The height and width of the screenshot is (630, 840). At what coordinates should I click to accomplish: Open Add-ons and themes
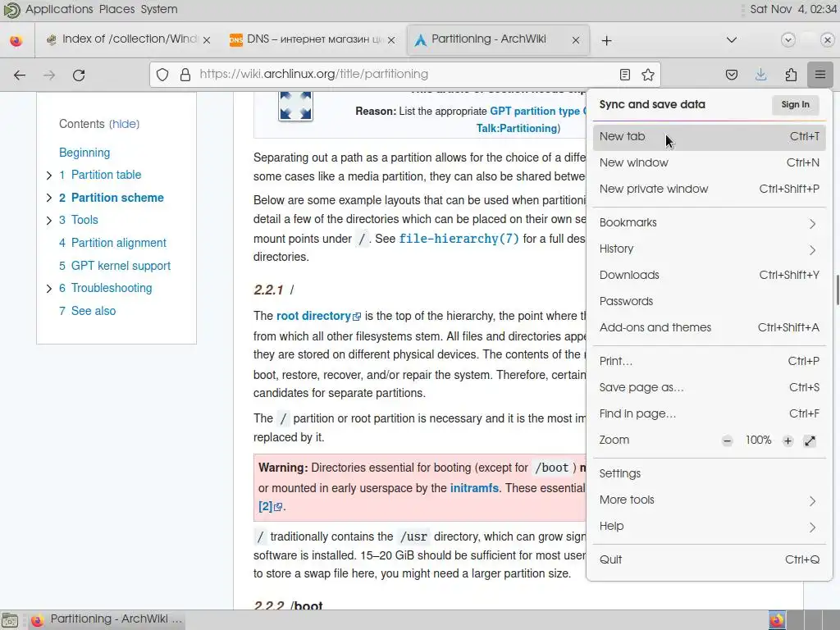tap(710, 328)
